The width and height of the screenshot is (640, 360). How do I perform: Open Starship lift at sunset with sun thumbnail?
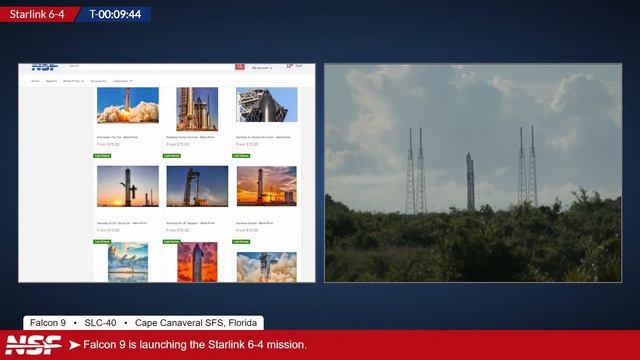[128, 186]
